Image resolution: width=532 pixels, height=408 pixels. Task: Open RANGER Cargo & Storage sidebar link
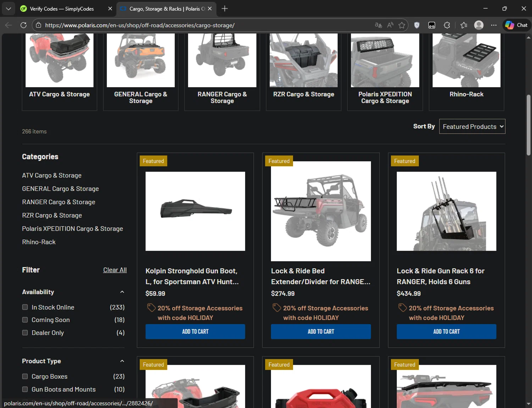pyautogui.click(x=59, y=202)
